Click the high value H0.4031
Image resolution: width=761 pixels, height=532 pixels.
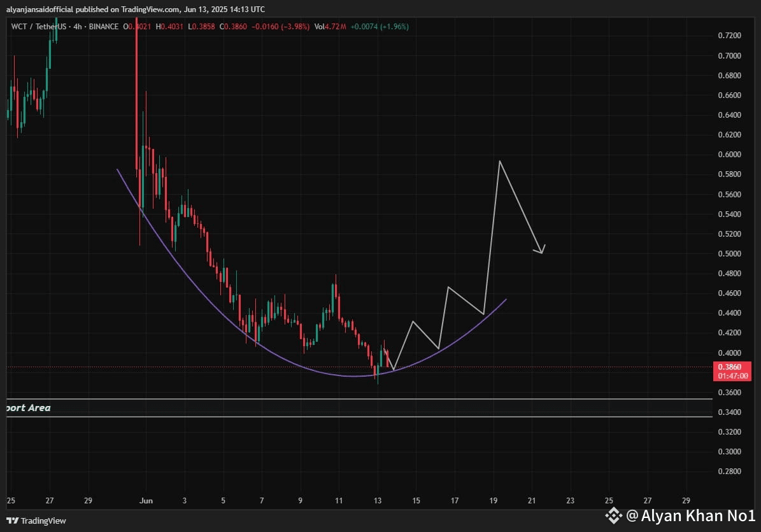169,26
